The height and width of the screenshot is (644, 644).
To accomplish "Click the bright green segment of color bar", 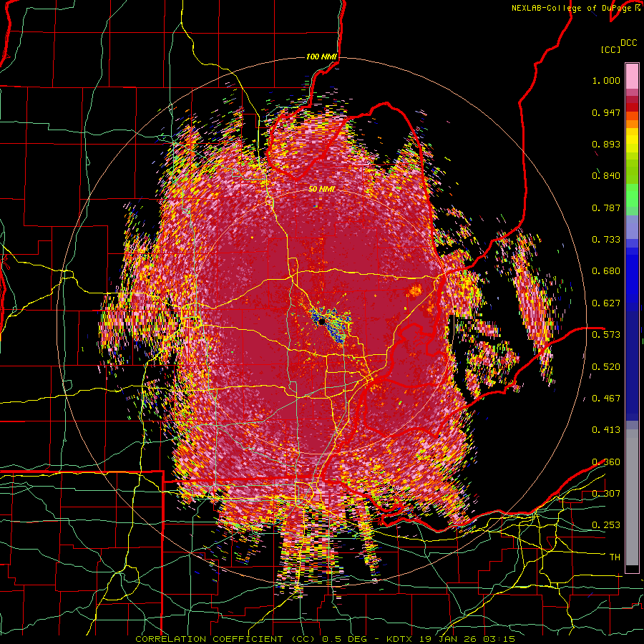I will point(632,195).
